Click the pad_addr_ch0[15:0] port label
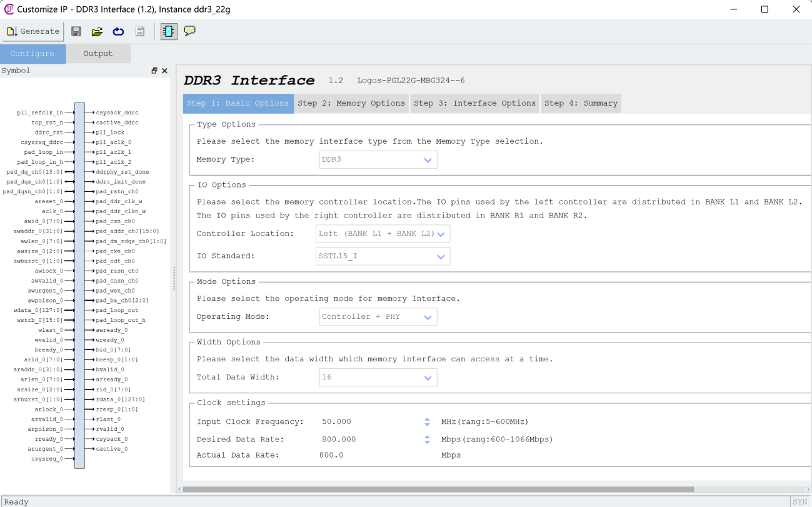 128,231
